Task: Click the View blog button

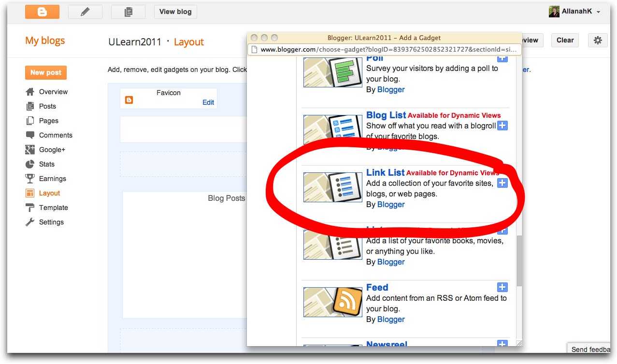Action: [175, 12]
